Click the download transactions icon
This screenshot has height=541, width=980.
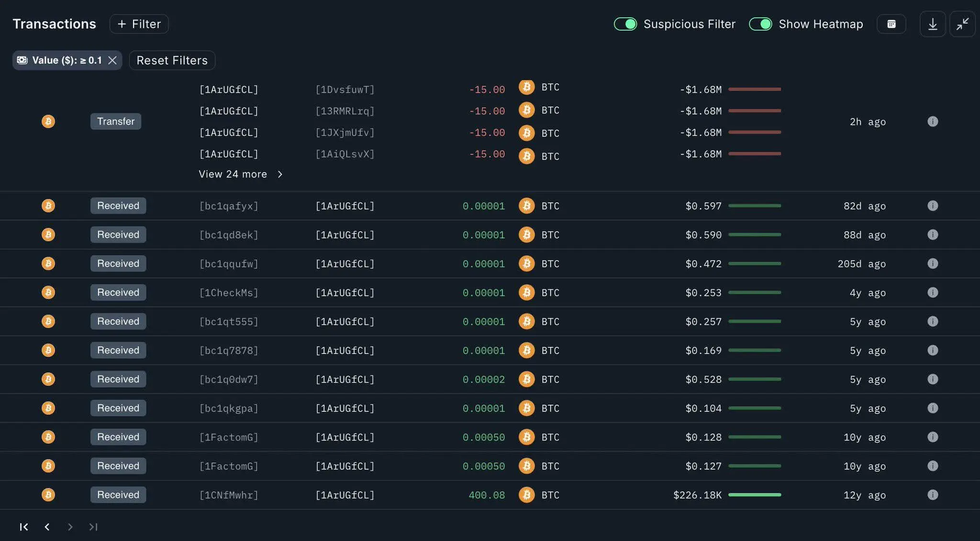(932, 24)
